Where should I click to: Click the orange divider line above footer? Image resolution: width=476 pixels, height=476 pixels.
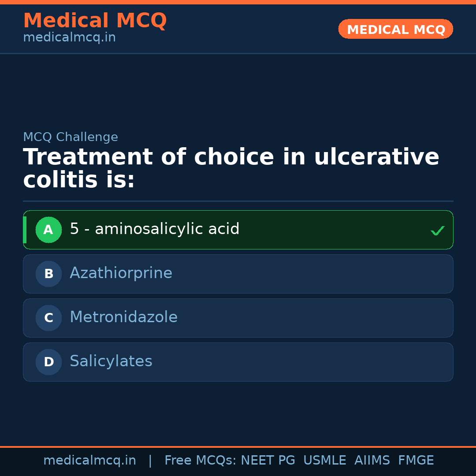[238, 446]
